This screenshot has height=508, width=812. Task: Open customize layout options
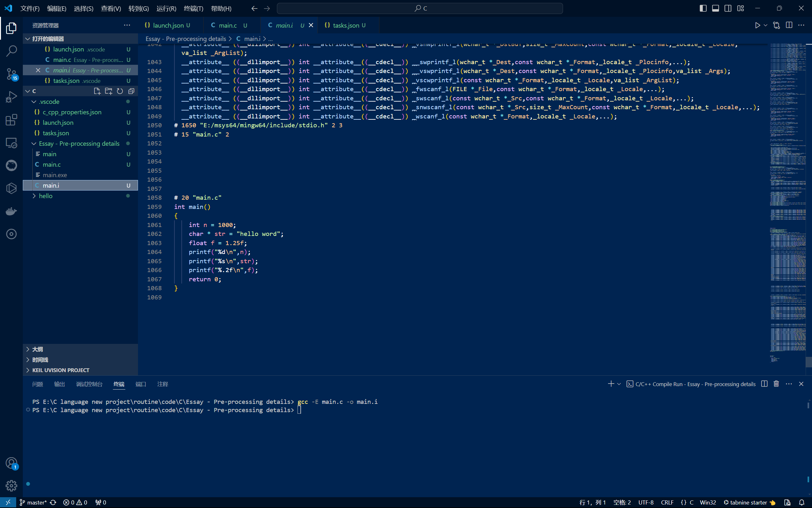(741, 8)
